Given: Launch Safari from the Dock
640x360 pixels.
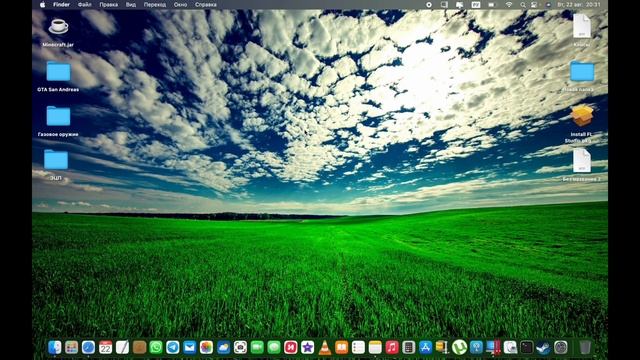Looking at the screenshot, I should click(x=88, y=347).
